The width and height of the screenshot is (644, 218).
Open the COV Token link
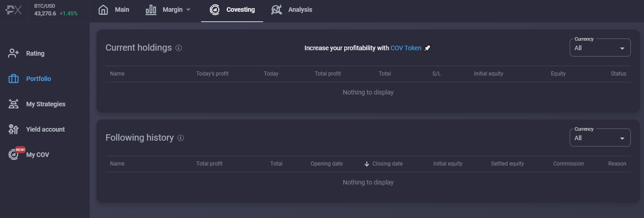pos(406,48)
